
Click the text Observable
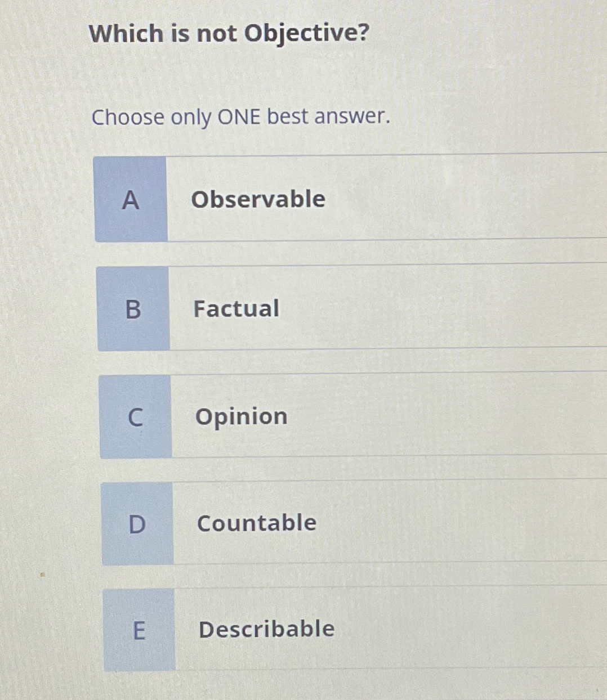[259, 199]
